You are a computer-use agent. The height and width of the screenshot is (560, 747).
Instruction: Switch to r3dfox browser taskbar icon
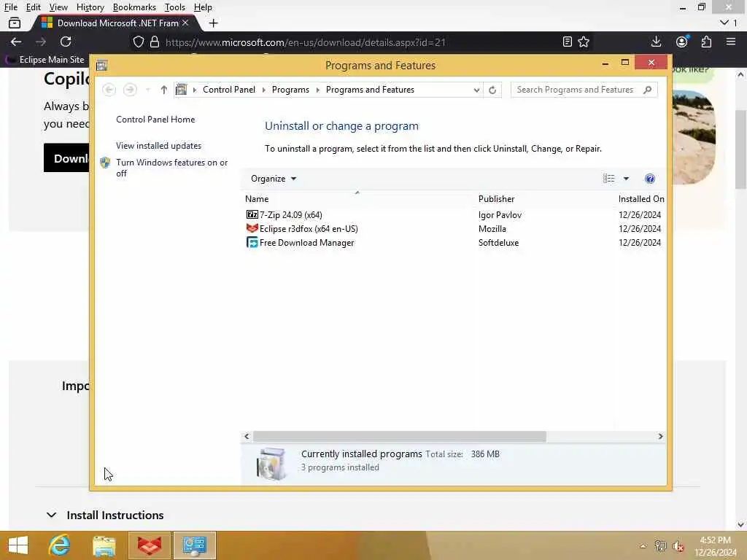pos(150,545)
